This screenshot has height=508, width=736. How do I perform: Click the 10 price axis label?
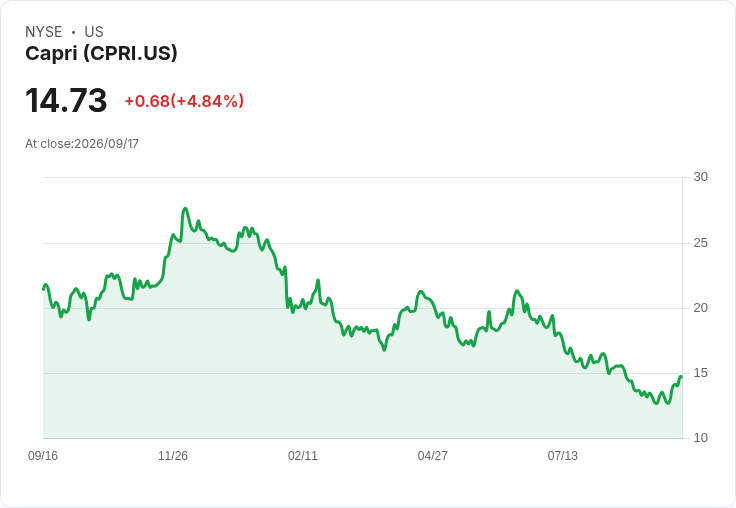[700, 438]
